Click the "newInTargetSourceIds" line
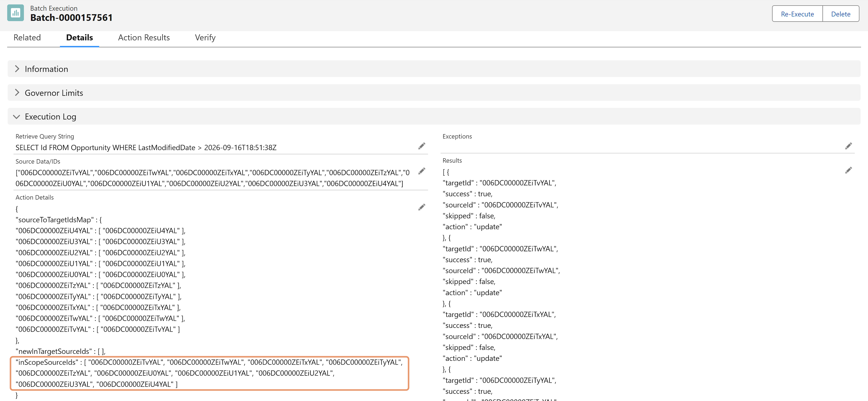Screen dimensions: 868x401 61,352
